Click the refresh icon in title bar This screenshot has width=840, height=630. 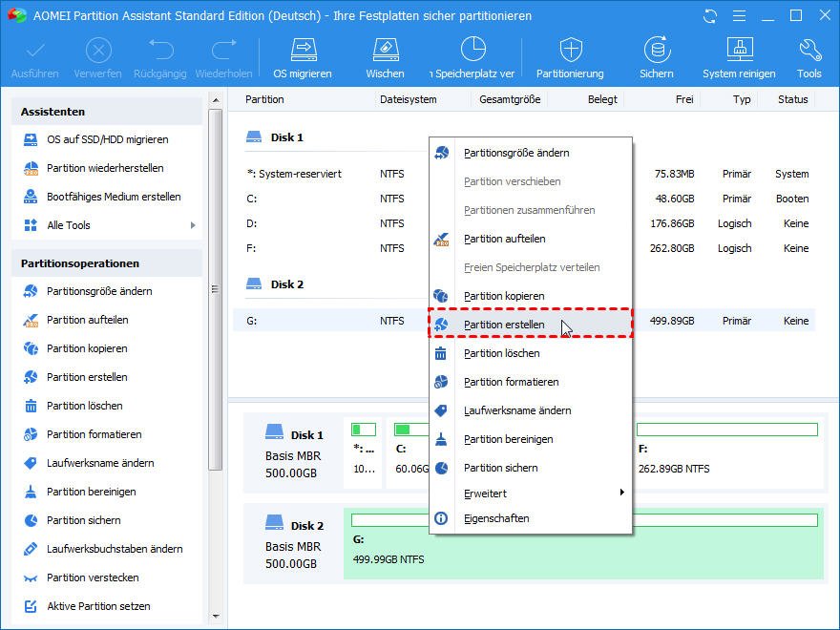709,16
